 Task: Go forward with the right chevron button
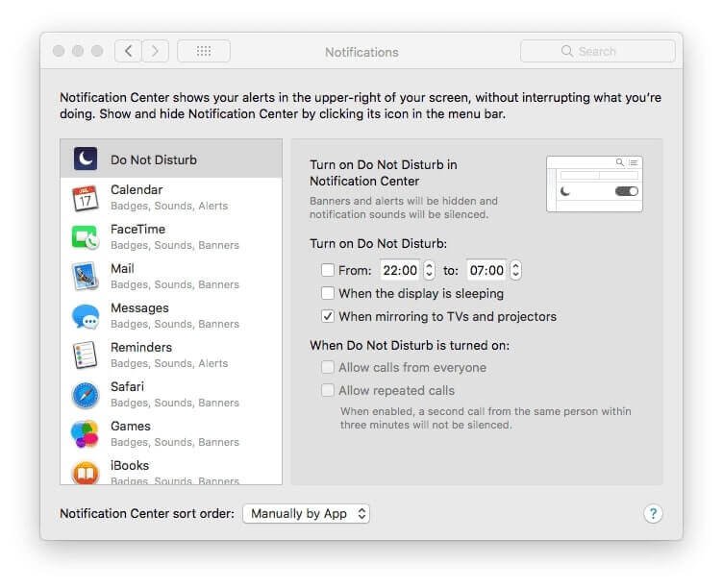155,51
